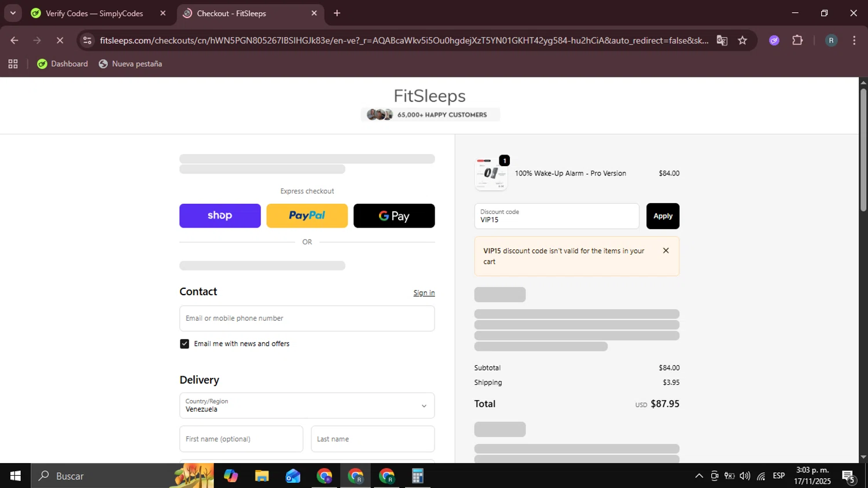Open Copilot from the taskbar
The height and width of the screenshot is (488, 868).
(231, 476)
